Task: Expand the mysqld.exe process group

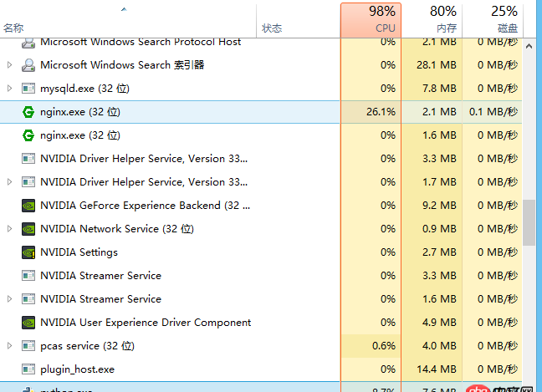Action: tap(9, 88)
